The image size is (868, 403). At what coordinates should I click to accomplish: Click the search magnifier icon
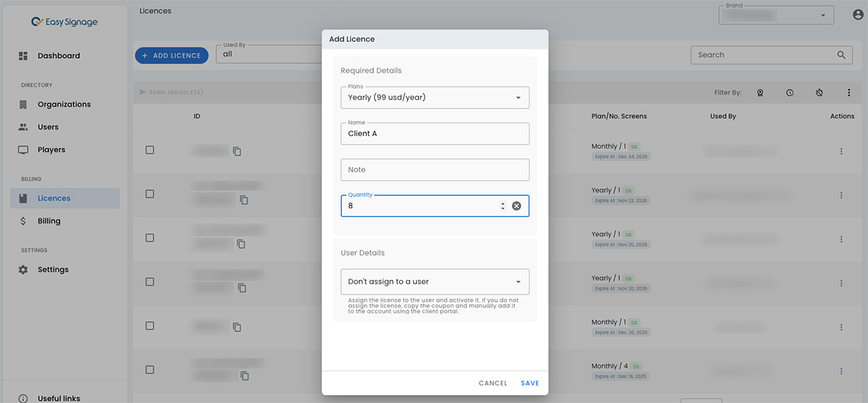841,55
